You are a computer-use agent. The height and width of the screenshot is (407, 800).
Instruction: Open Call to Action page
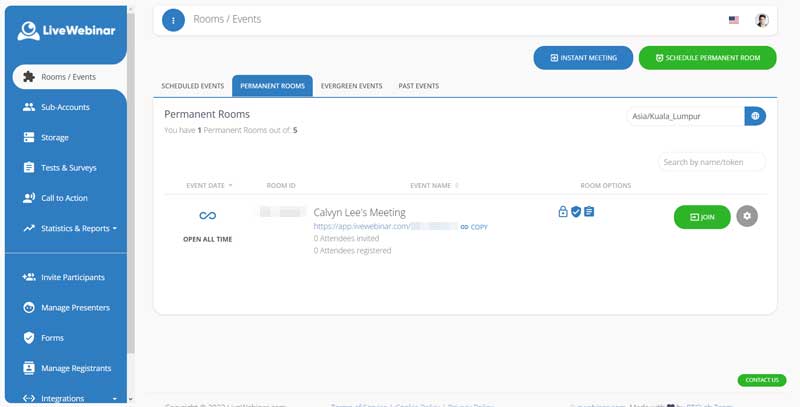[x=64, y=198]
